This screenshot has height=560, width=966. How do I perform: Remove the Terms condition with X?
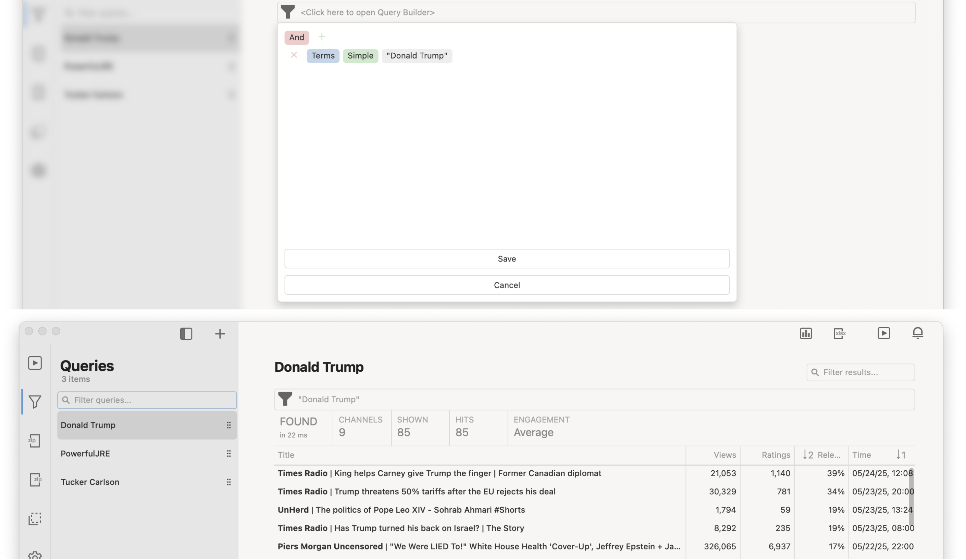(x=294, y=55)
